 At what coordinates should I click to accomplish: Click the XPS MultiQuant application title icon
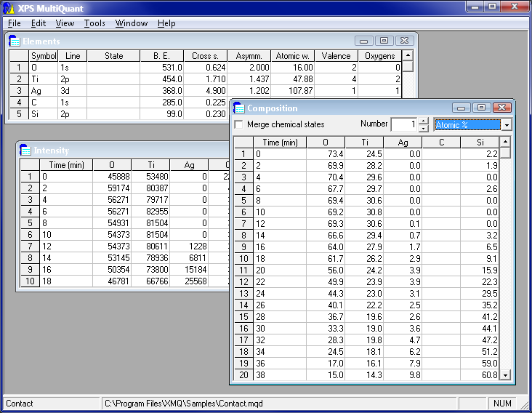point(8,7)
